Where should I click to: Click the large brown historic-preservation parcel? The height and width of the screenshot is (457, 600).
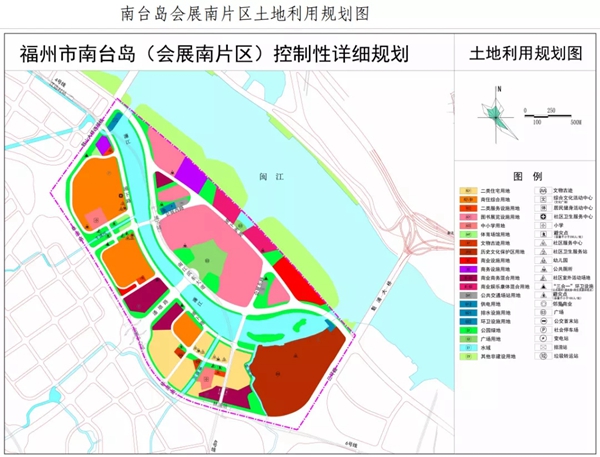point(300,368)
